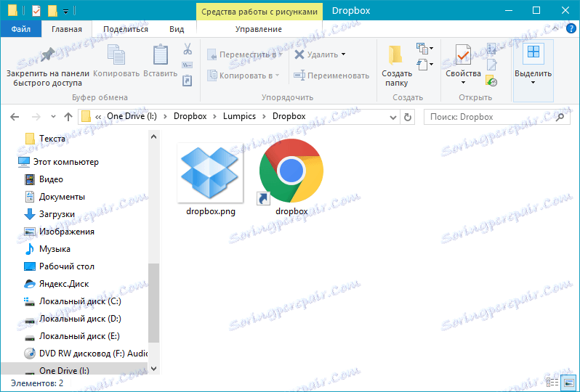Click Переместить в button
The image size is (580, 392).
tap(244, 54)
